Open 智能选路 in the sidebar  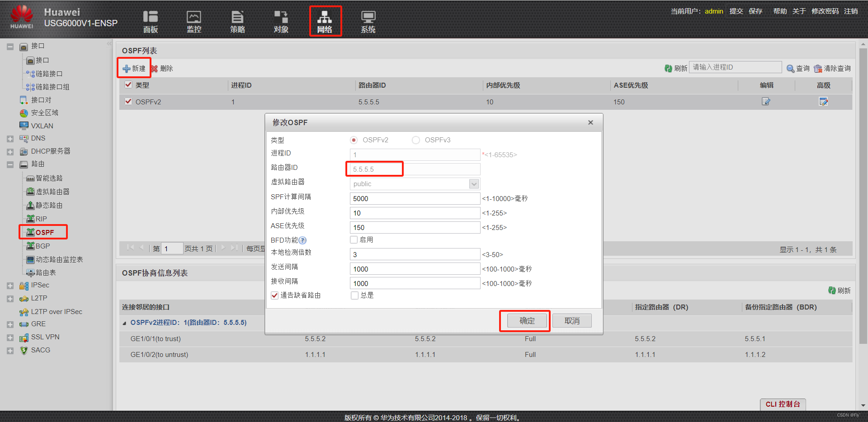pyautogui.click(x=49, y=178)
